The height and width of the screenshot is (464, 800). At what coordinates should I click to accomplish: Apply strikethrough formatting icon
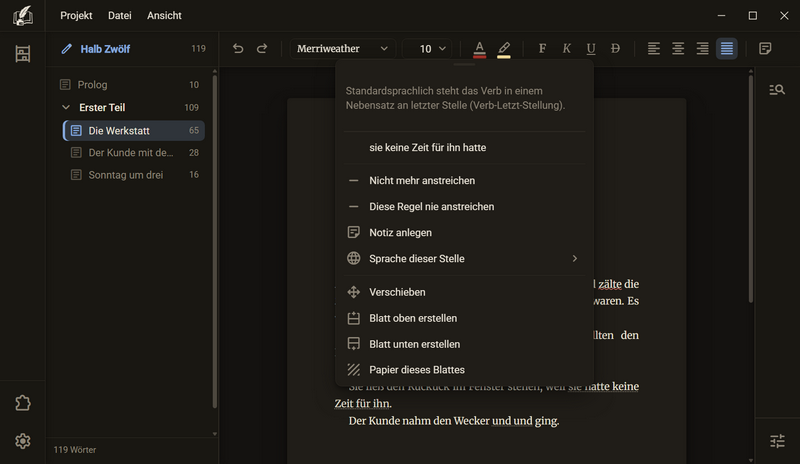615,48
